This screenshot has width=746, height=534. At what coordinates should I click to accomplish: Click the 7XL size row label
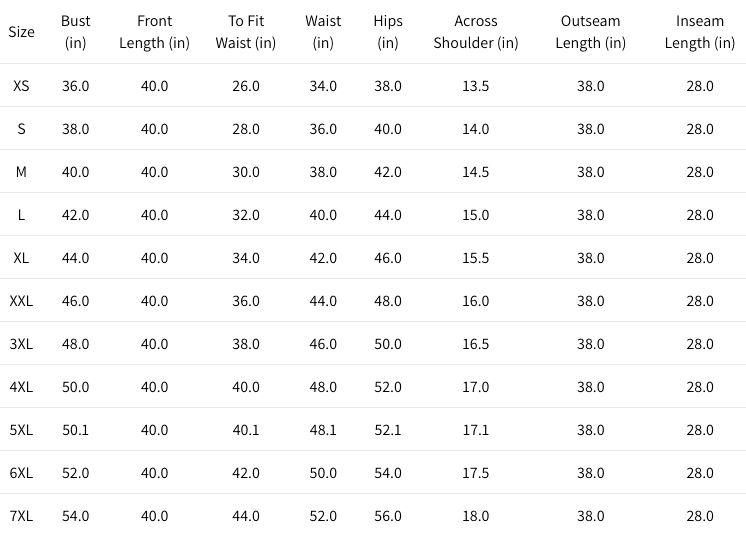21,516
